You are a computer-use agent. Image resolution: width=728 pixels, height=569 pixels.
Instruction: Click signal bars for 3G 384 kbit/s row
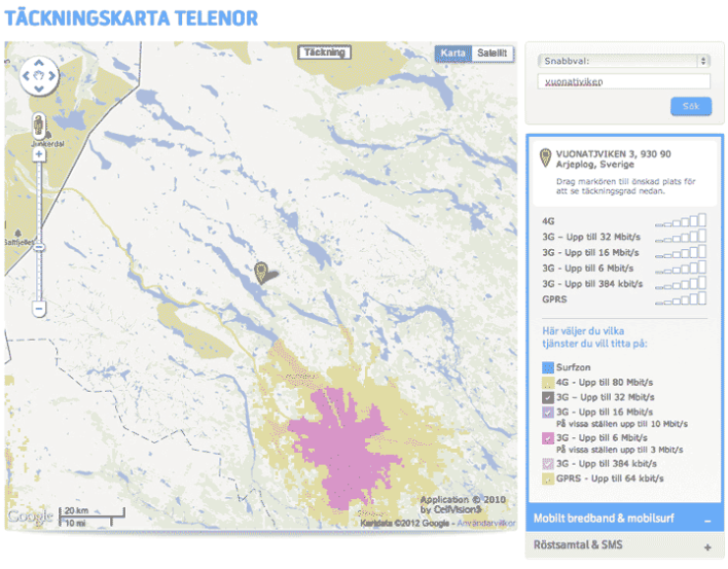681,283
